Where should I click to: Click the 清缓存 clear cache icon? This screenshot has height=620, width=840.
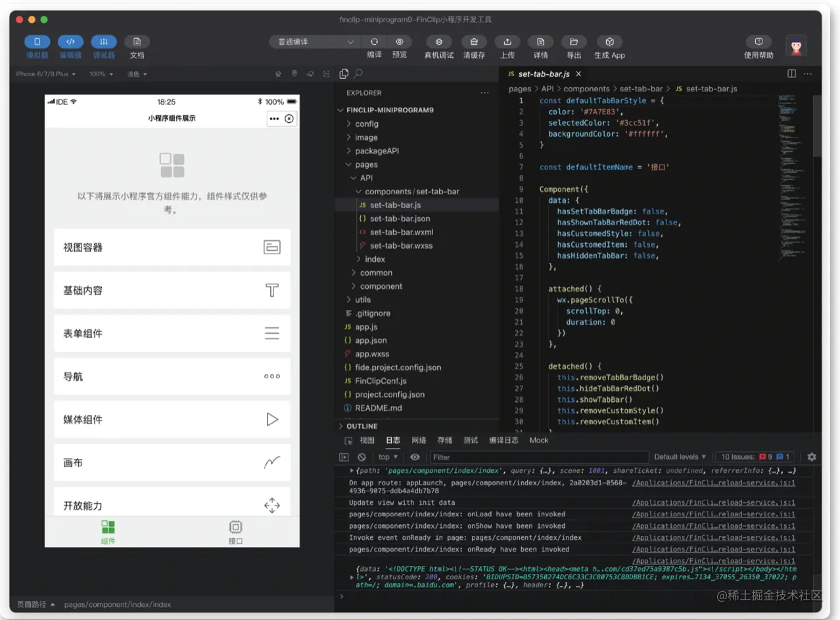coord(474,41)
